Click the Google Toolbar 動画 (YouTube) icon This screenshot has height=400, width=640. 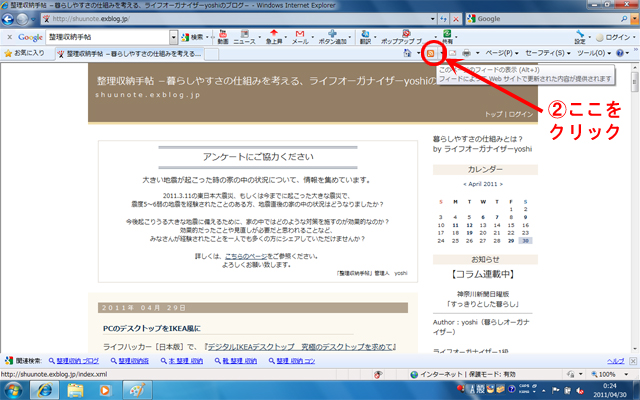223,37
